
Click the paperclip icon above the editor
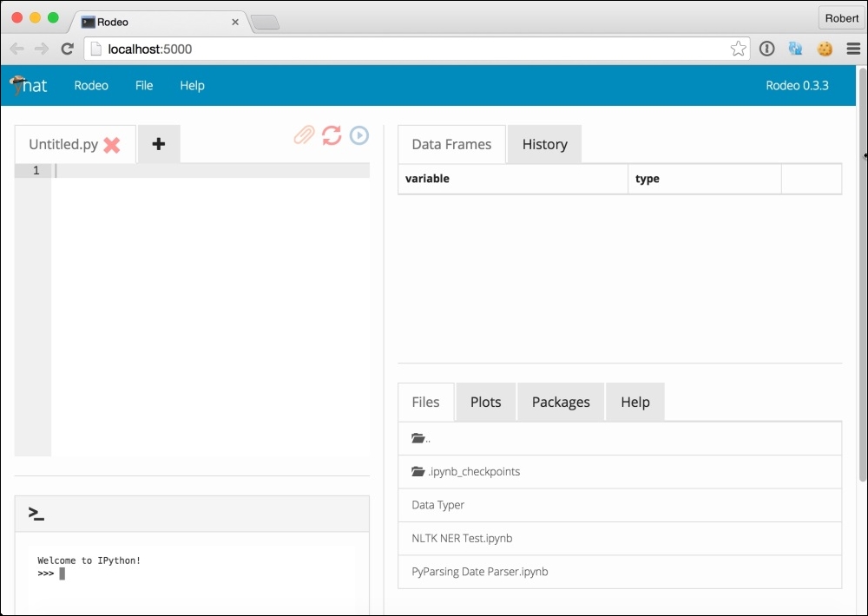pos(304,135)
